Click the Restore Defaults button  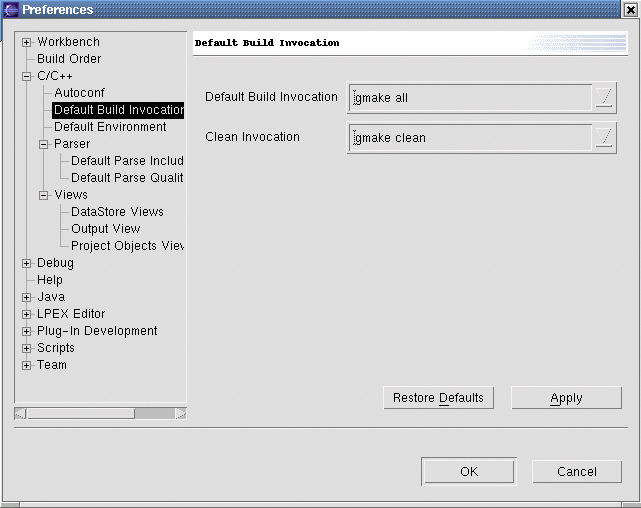[439, 398]
